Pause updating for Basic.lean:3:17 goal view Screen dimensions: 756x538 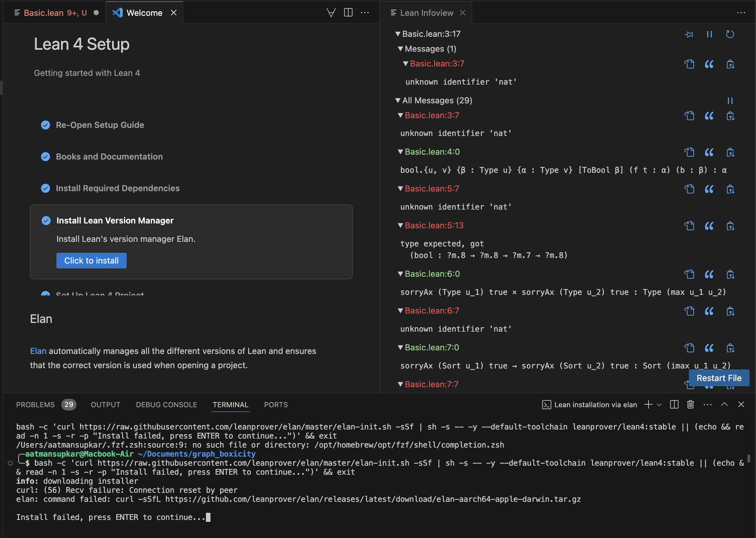click(x=709, y=34)
